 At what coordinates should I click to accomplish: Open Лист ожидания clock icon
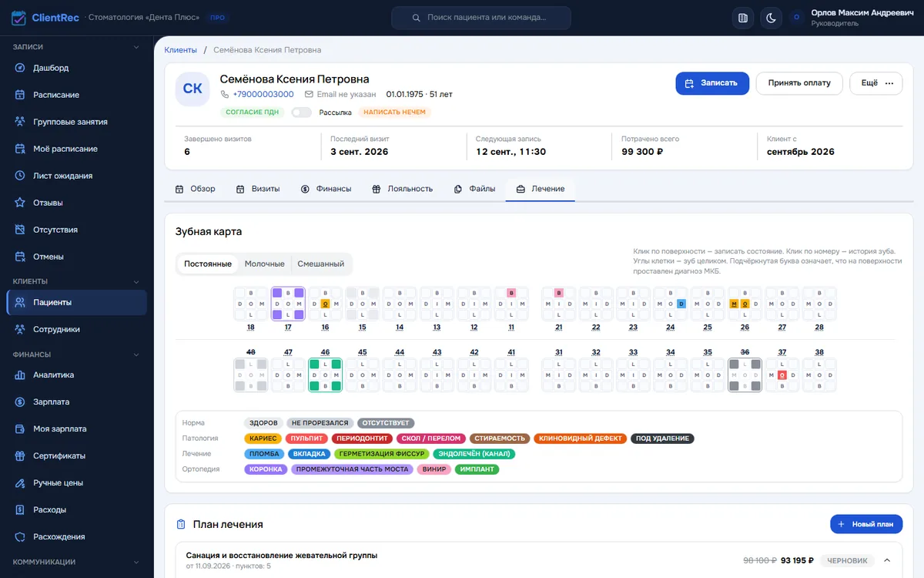tap(21, 176)
